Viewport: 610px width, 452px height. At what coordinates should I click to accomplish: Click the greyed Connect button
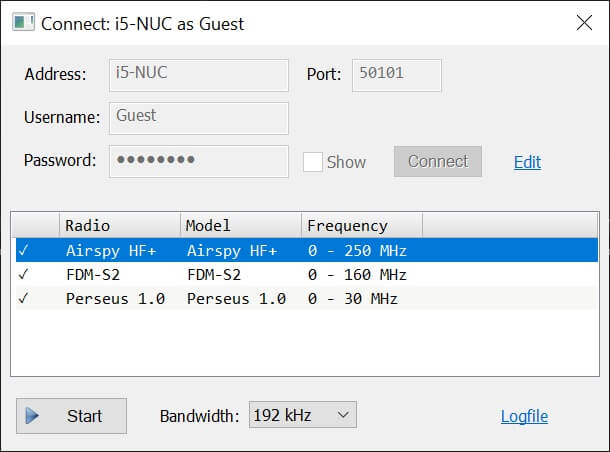(437, 162)
